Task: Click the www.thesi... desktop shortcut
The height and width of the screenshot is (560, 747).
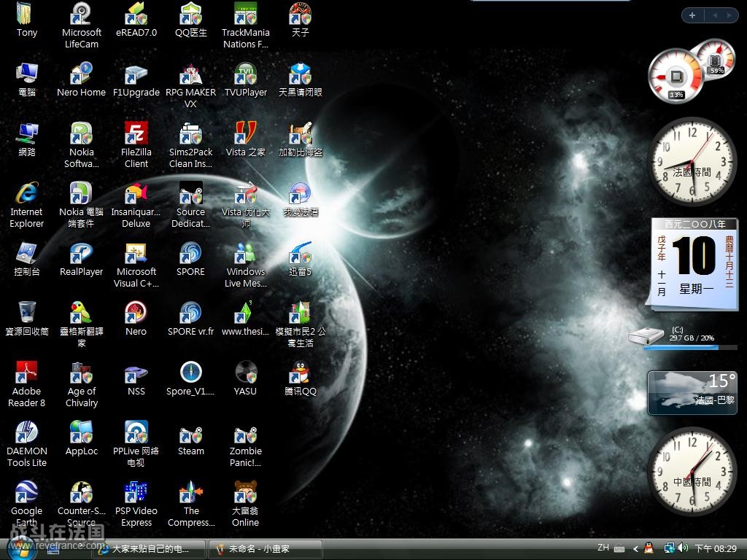Action: tap(245, 312)
